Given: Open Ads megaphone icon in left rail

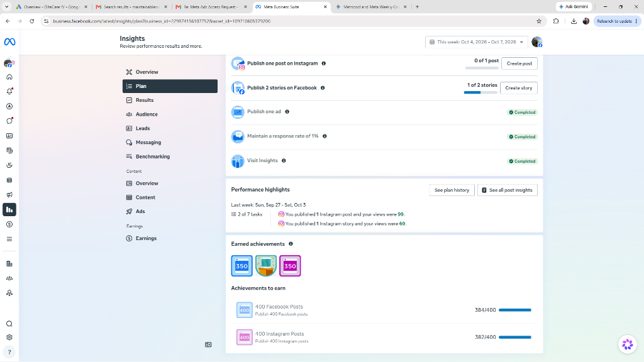Looking at the screenshot, I should (x=9, y=195).
